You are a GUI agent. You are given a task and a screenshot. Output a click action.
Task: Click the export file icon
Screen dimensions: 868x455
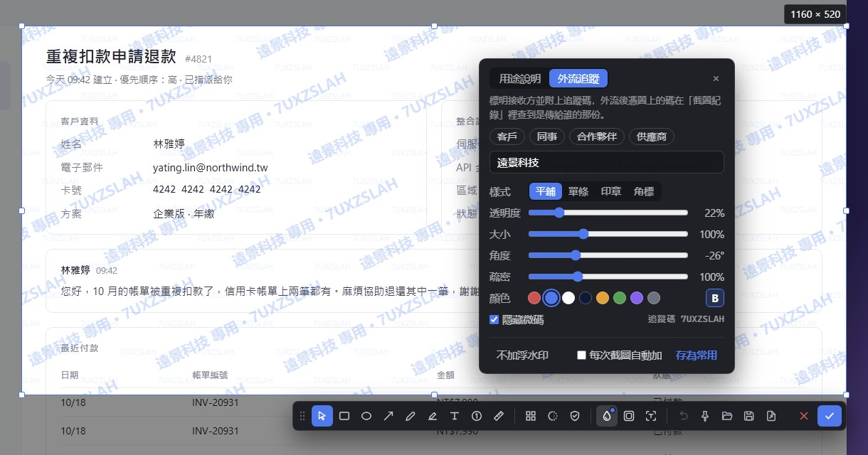tap(771, 416)
